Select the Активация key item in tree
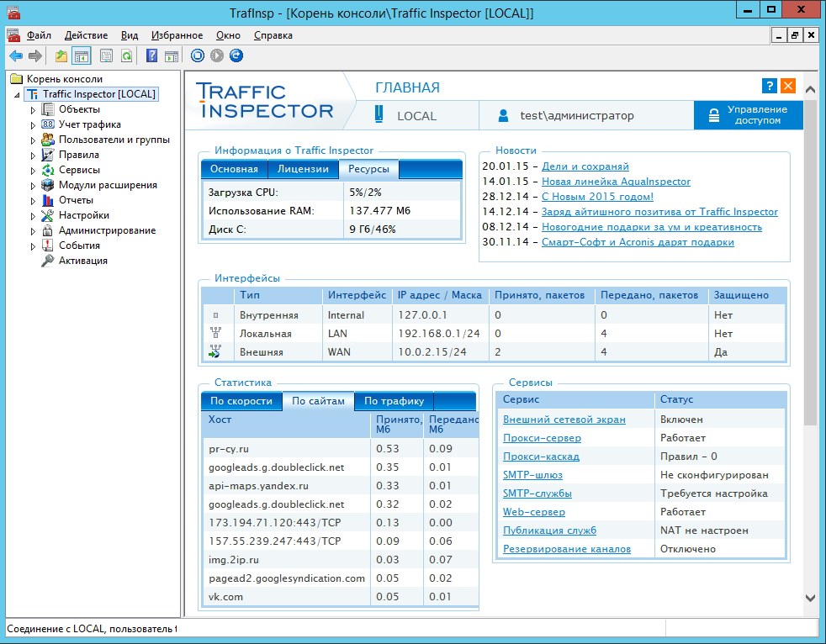 click(82, 261)
